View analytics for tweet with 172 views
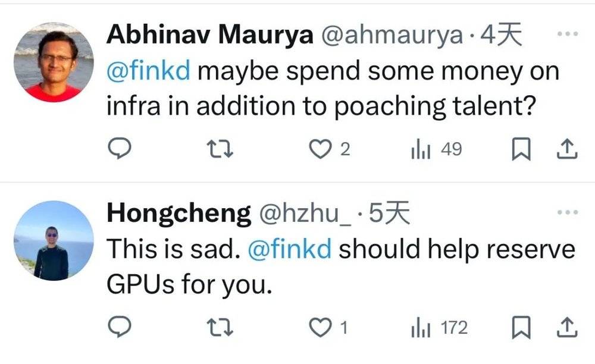 (x=419, y=327)
